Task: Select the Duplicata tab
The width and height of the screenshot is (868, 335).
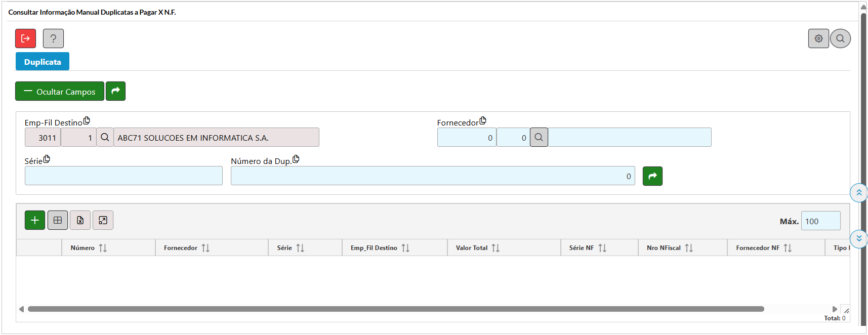Action: point(43,62)
